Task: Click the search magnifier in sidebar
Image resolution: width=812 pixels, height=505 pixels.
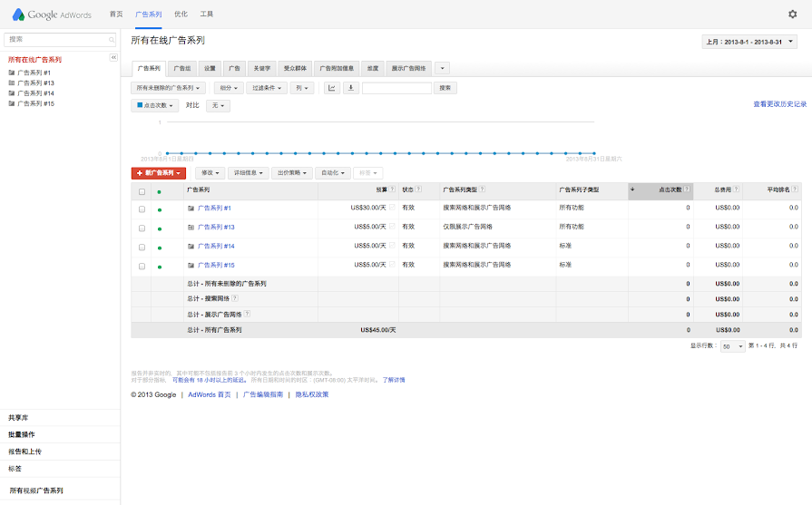Action: pyautogui.click(x=112, y=40)
